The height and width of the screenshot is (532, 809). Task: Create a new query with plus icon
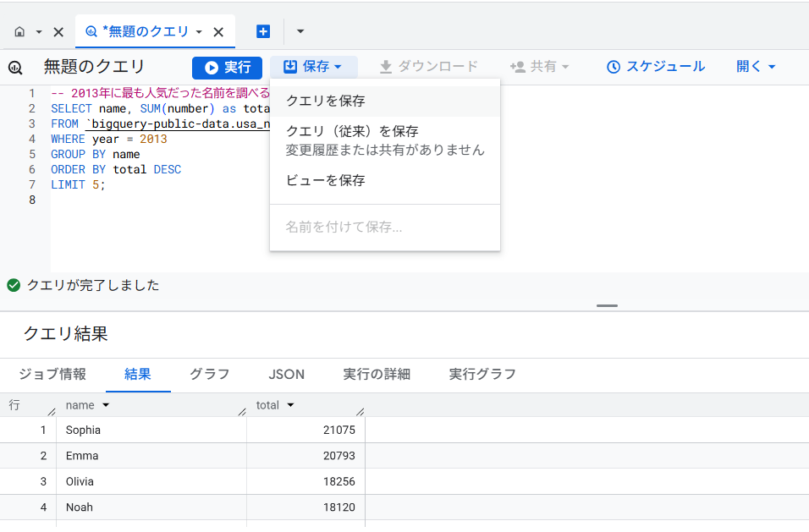pos(263,31)
